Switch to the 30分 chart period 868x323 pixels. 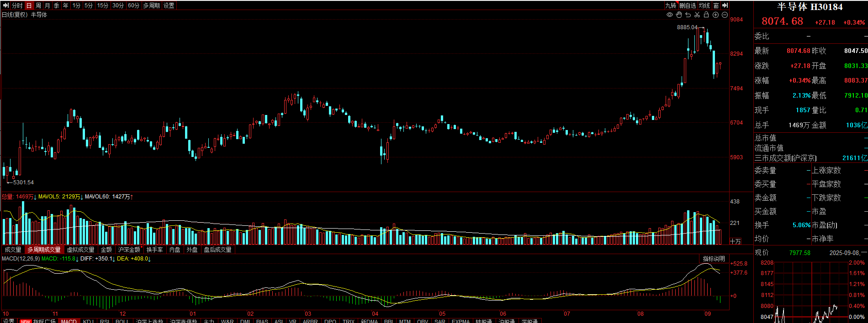tap(118, 5)
